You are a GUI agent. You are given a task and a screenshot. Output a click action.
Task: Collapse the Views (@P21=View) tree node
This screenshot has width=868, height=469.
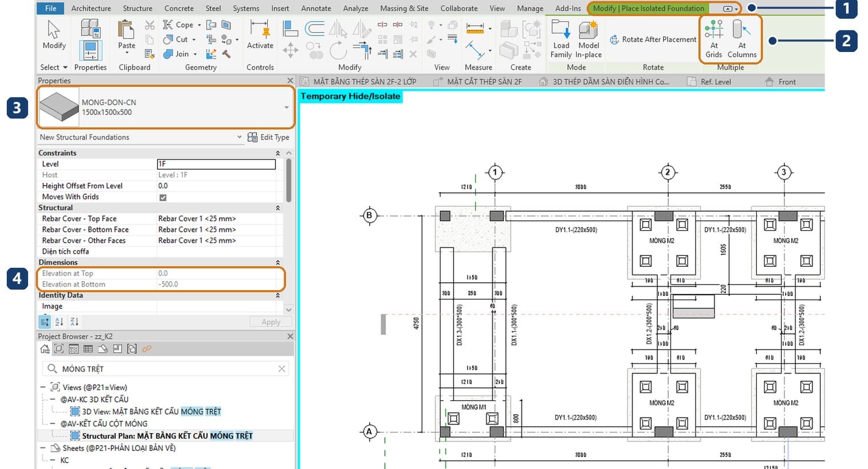click(43, 387)
